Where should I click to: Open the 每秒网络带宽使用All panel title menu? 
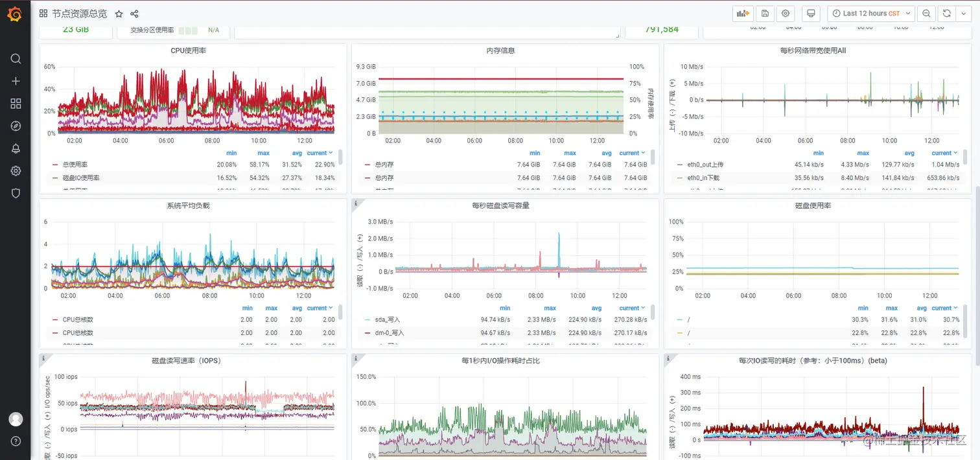(x=813, y=51)
